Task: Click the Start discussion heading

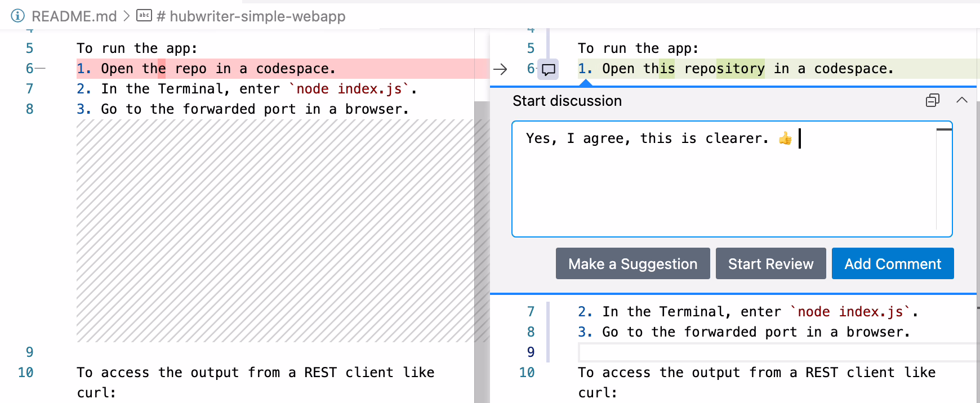Action: tap(567, 101)
